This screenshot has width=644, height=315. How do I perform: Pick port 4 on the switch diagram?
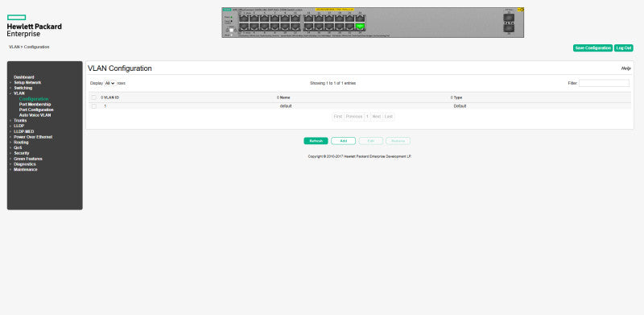(x=254, y=27)
